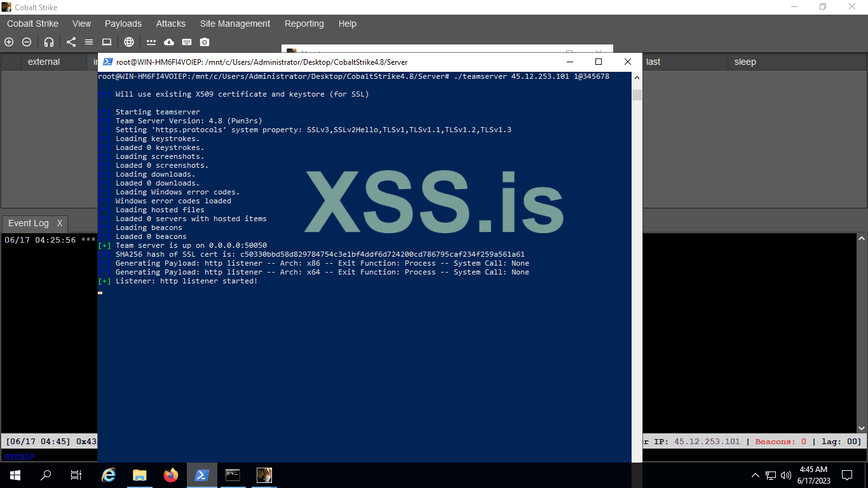
Task: Open the Help menu
Action: (348, 24)
